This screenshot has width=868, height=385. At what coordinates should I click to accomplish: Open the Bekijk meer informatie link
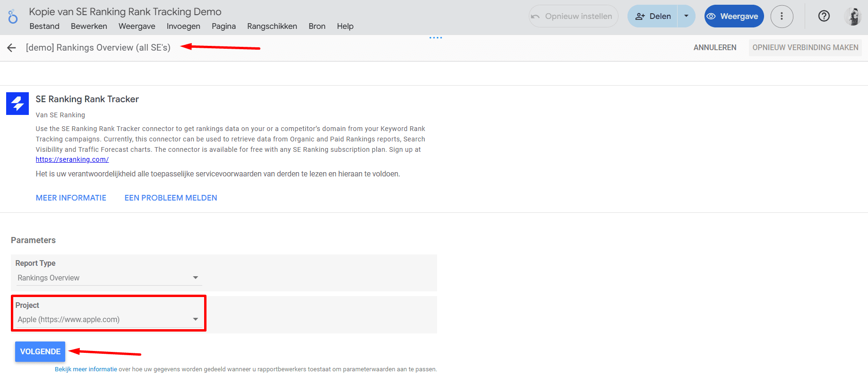(x=86, y=369)
